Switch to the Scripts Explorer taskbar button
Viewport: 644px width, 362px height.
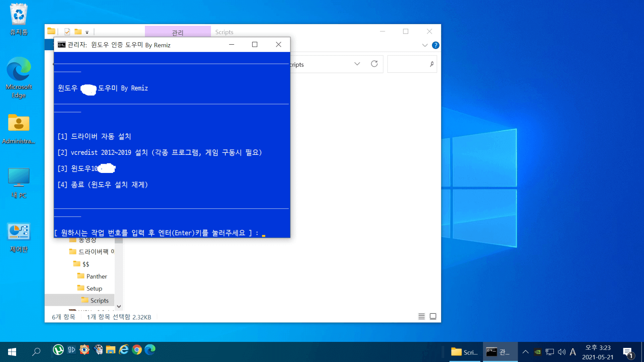tap(465, 352)
